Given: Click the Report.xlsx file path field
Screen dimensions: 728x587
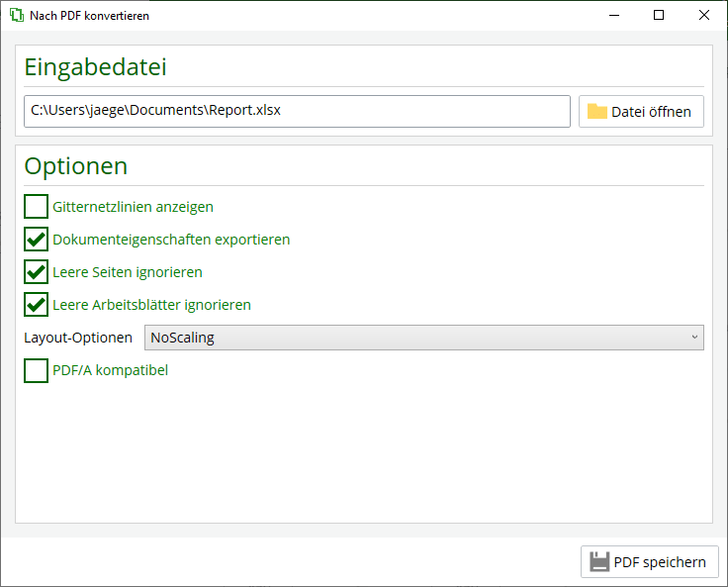Looking at the screenshot, I should 297,111.
